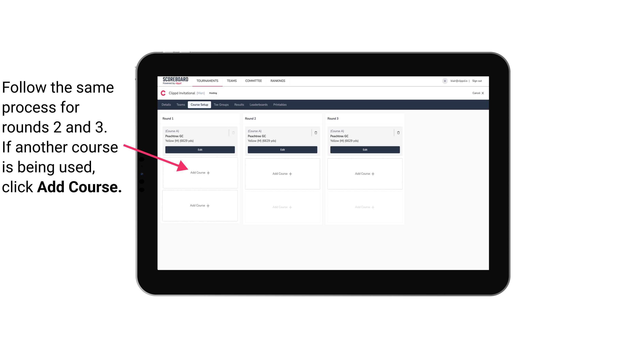
Task: Open the Results tab
Action: 240,104
